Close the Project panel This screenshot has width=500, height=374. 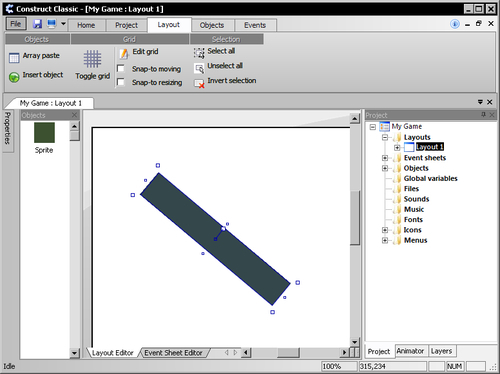[492, 115]
